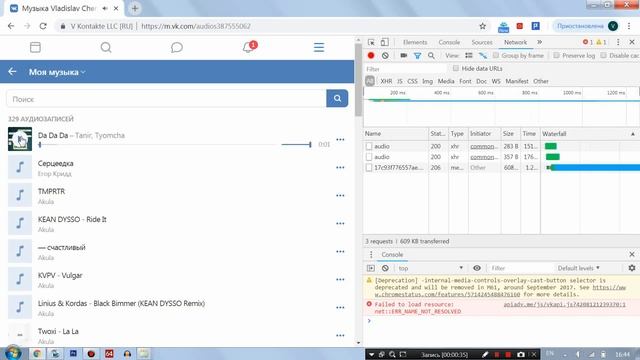
Task: Click blue search button beside Поиск field
Action: 337,98
